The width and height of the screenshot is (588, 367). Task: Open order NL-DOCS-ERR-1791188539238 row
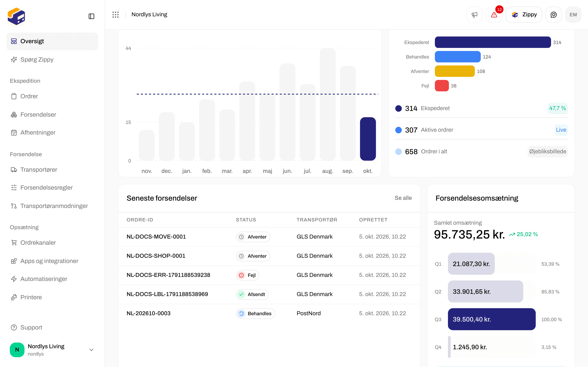coord(269,275)
